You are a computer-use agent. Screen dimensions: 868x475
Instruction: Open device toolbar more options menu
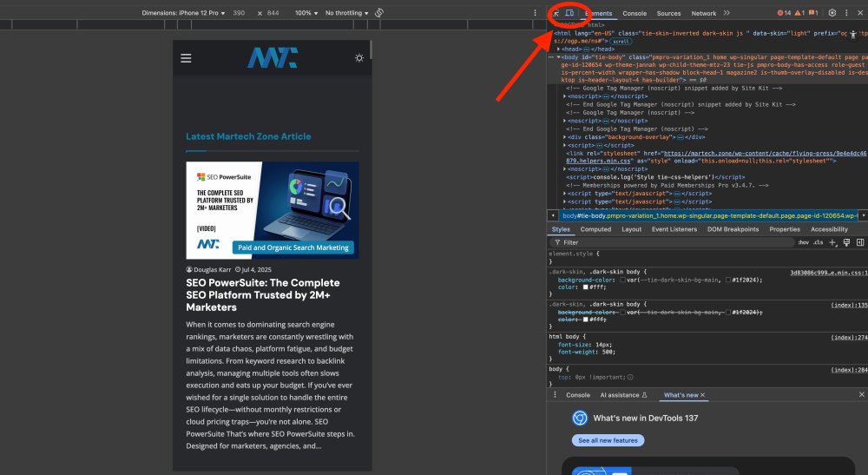pyautogui.click(x=535, y=13)
